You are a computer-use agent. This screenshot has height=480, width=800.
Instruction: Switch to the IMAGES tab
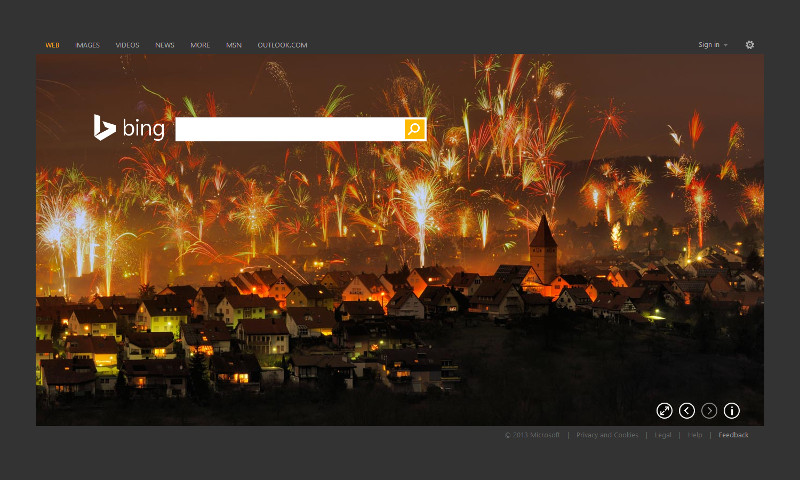(x=88, y=45)
